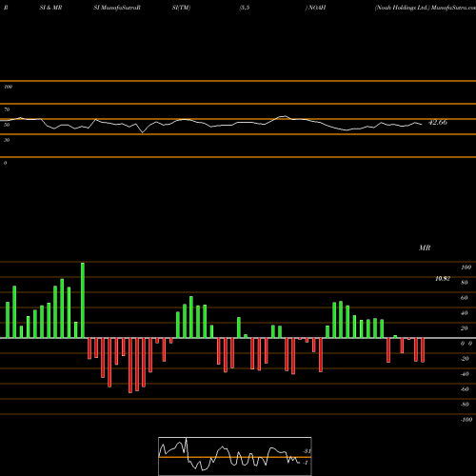The width and height of the screenshot is (476, 476).
Task: Click the end of the RSI line
Action: pyautogui.click(x=422, y=124)
